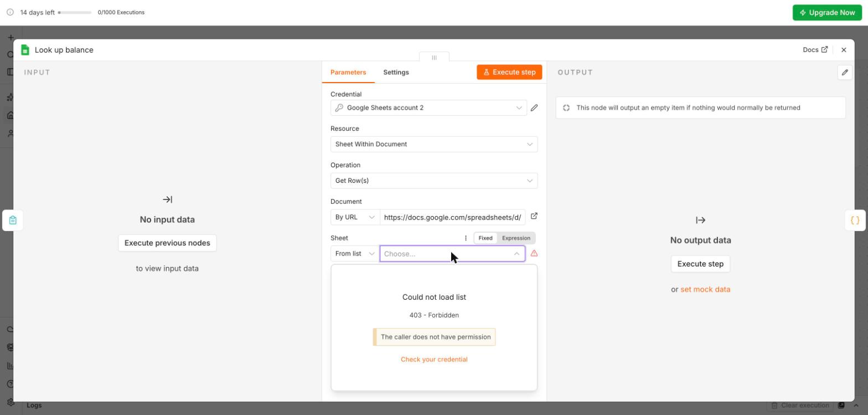The image size is (868, 415).
Task: Click the Logs label at the bottom
Action: click(x=34, y=406)
